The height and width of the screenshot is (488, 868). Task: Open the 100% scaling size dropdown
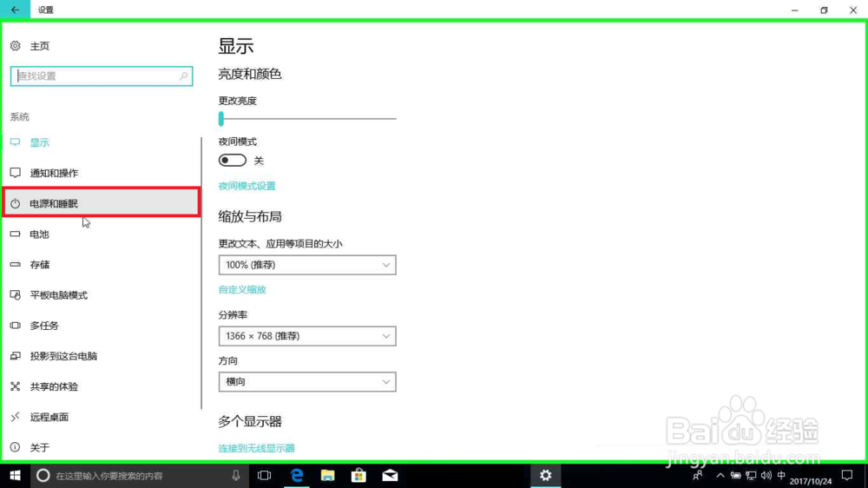pos(307,265)
